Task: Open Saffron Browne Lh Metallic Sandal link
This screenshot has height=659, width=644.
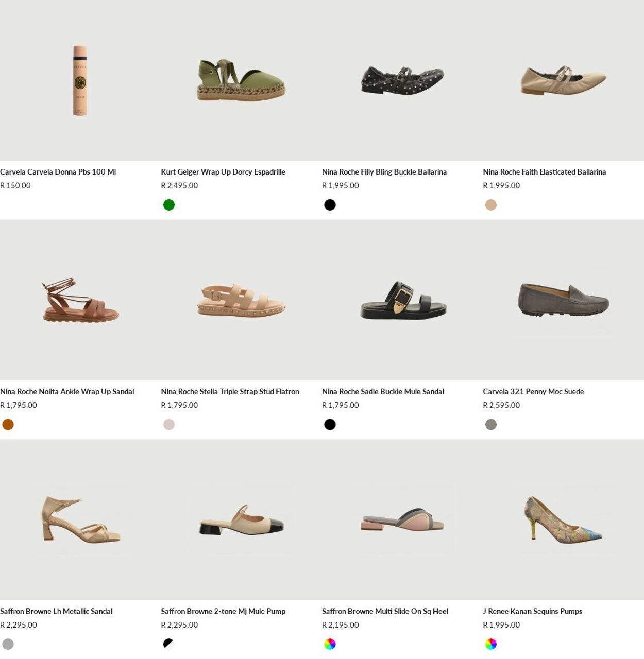Action: 56,612
